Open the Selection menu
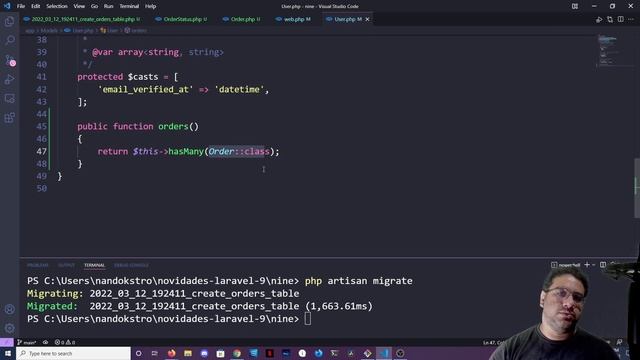This screenshot has width=640, height=360. tap(57, 6)
